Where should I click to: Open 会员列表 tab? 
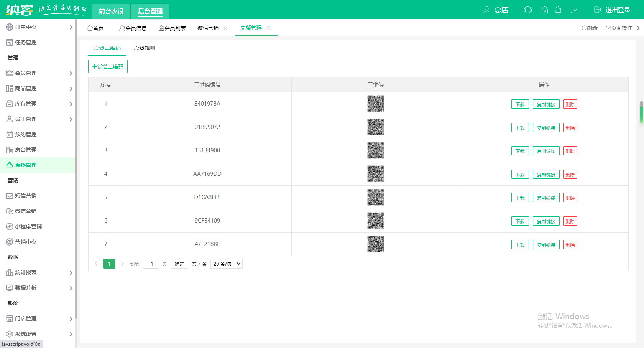click(x=172, y=28)
